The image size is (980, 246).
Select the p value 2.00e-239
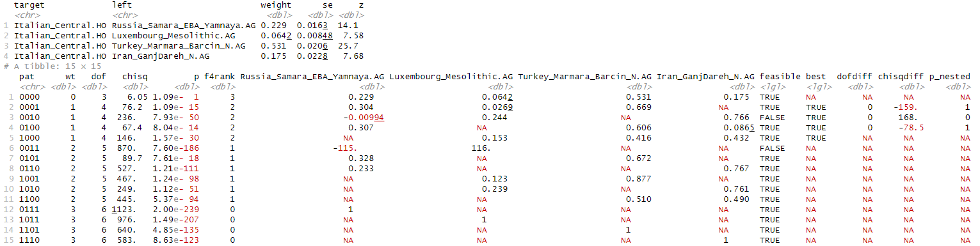coord(175,209)
